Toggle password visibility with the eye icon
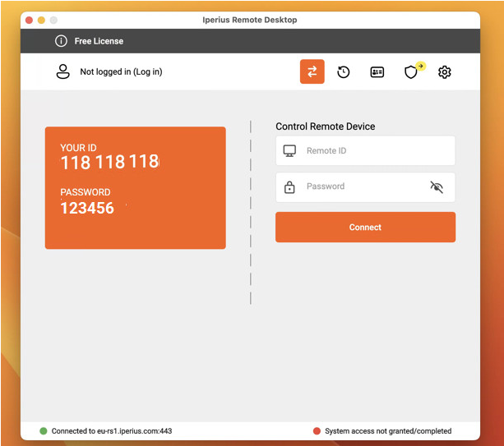Screen dimensions: 504x446 click(437, 187)
